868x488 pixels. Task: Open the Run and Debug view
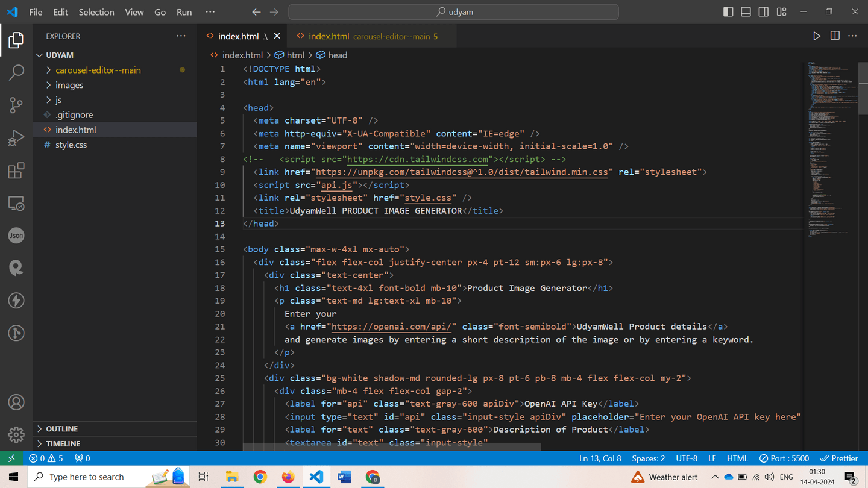click(16, 138)
